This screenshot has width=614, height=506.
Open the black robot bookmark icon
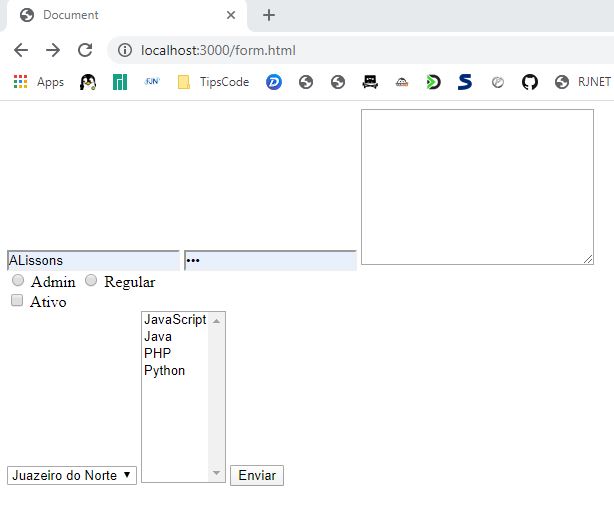coord(370,82)
